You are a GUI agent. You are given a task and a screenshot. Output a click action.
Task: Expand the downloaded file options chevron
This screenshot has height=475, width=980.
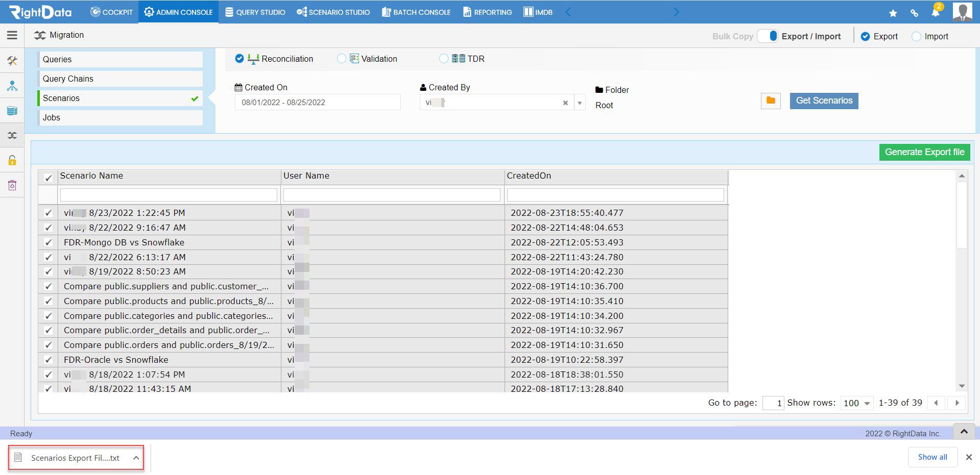point(136,458)
